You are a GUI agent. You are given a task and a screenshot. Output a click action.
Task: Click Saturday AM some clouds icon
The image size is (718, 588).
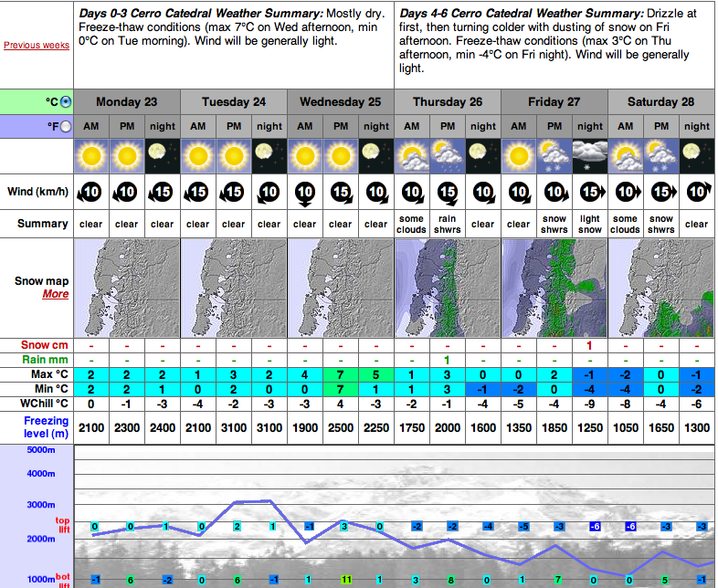[626, 156]
